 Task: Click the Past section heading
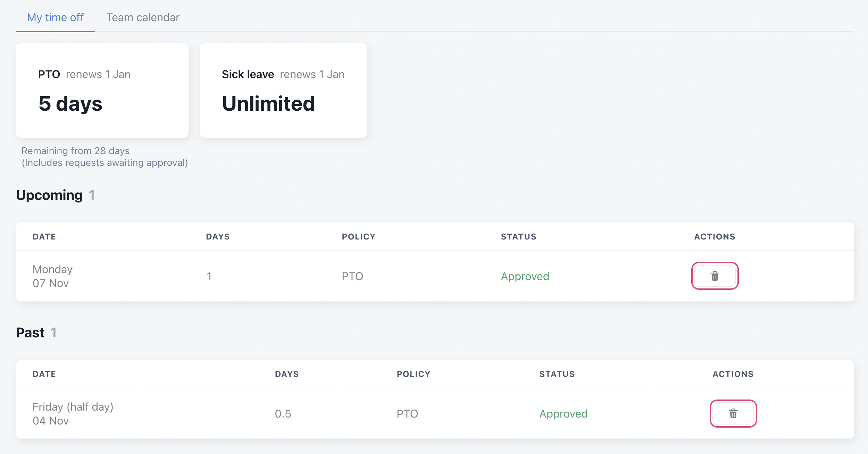pos(30,333)
